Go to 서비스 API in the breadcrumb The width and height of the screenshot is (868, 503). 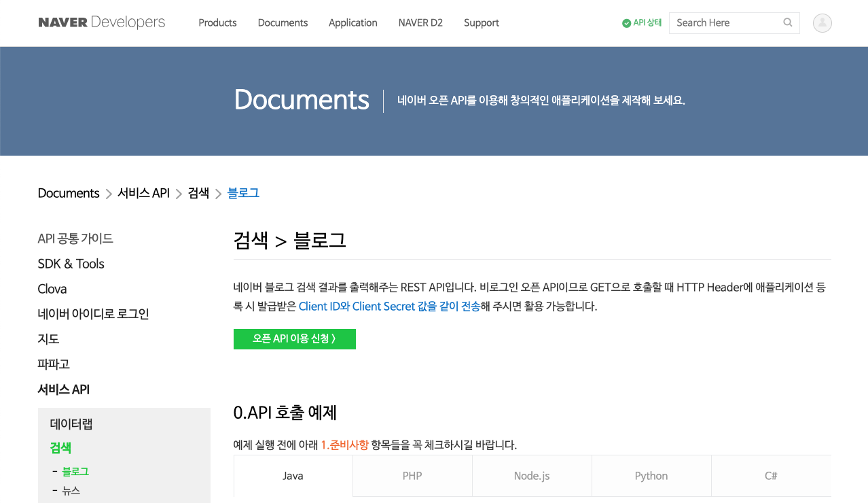click(143, 193)
